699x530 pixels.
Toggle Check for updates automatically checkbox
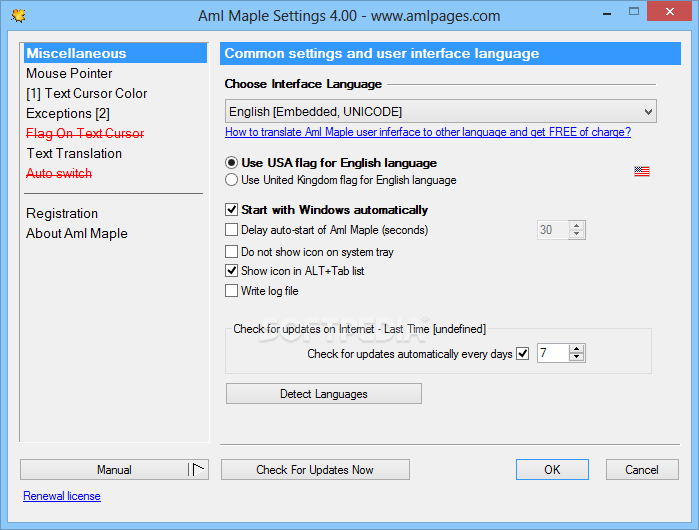click(522, 354)
